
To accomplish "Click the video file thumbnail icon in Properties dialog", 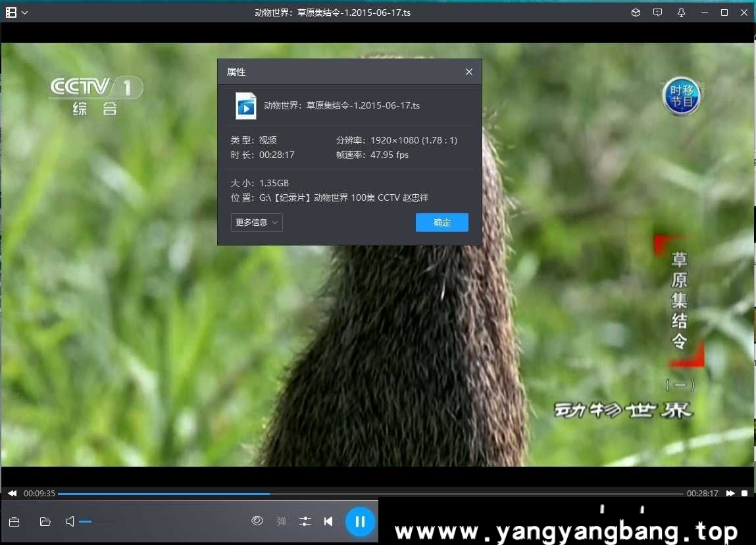I will (x=245, y=106).
